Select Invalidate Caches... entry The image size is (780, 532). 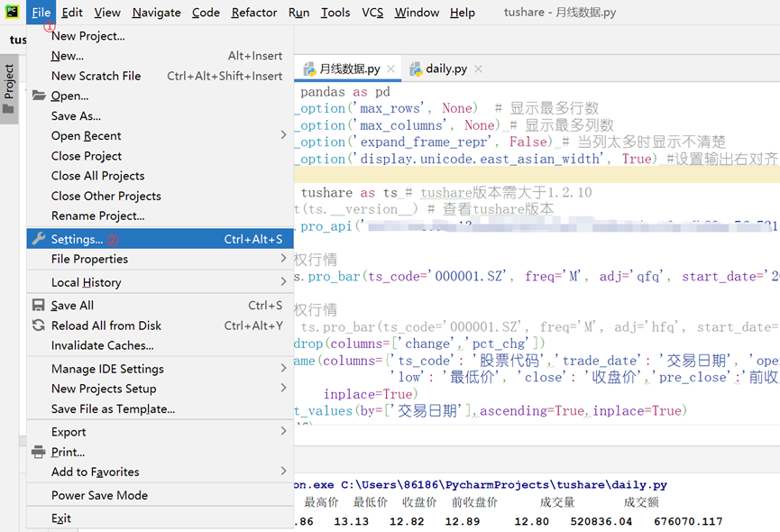click(x=160, y=345)
